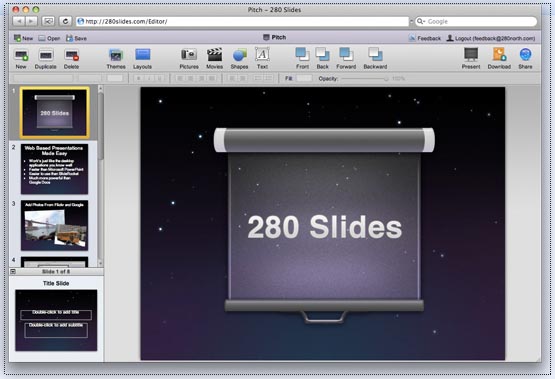The height and width of the screenshot is (379, 555).
Task: Click the Pitch document title
Action: [275, 37]
